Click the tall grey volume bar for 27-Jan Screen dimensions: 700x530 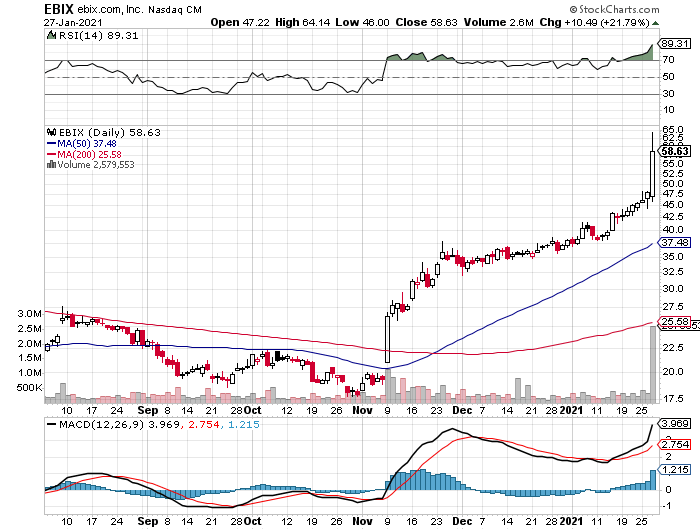click(653, 364)
